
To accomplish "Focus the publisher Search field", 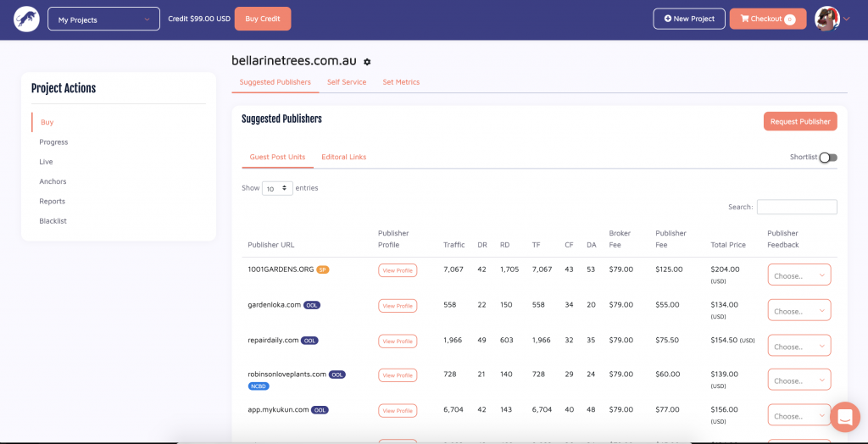I will 796,207.
